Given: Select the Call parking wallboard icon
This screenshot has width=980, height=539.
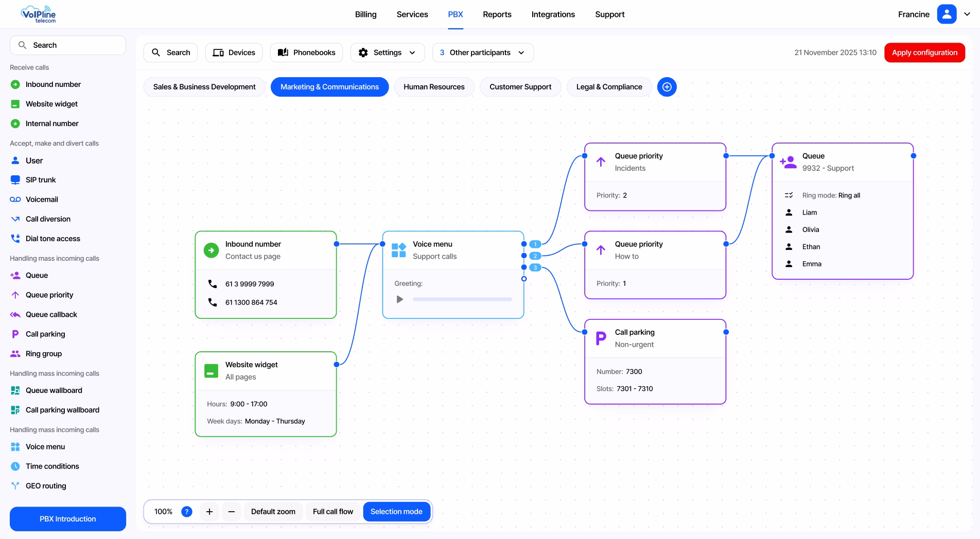Looking at the screenshot, I should pyautogui.click(x=15, y=410).
